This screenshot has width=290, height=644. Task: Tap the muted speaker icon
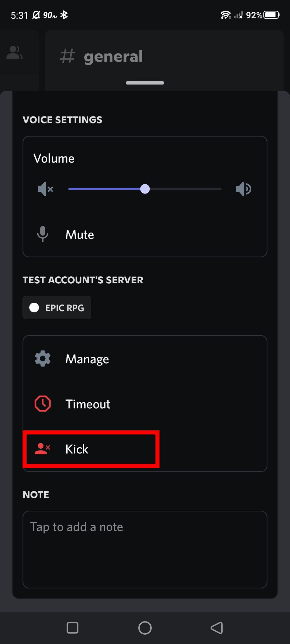45,189
